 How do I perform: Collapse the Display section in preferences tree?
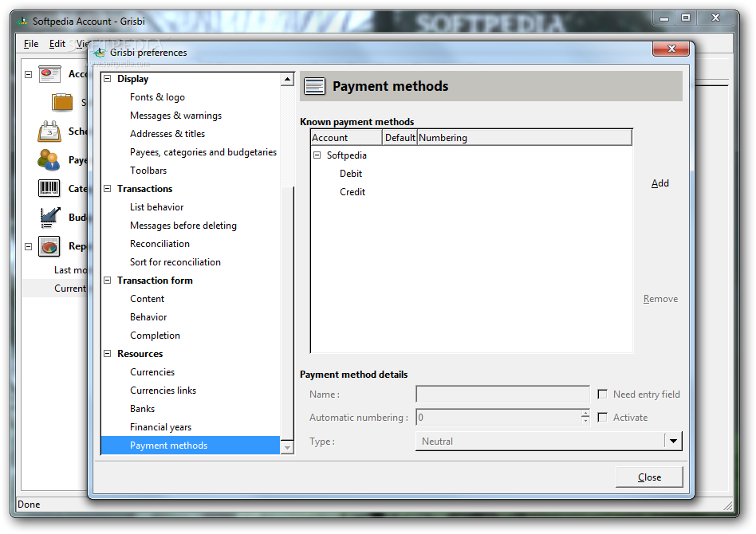coord(108,79)
